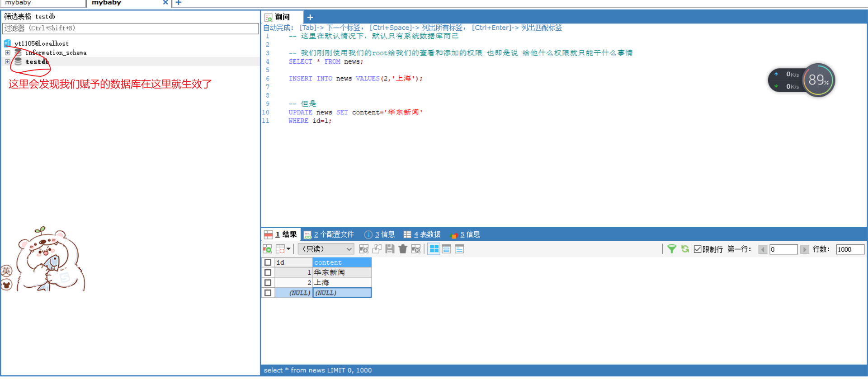Switch to grid view mode icon
This screenshot has height=379, width=868.
[434, 249]
